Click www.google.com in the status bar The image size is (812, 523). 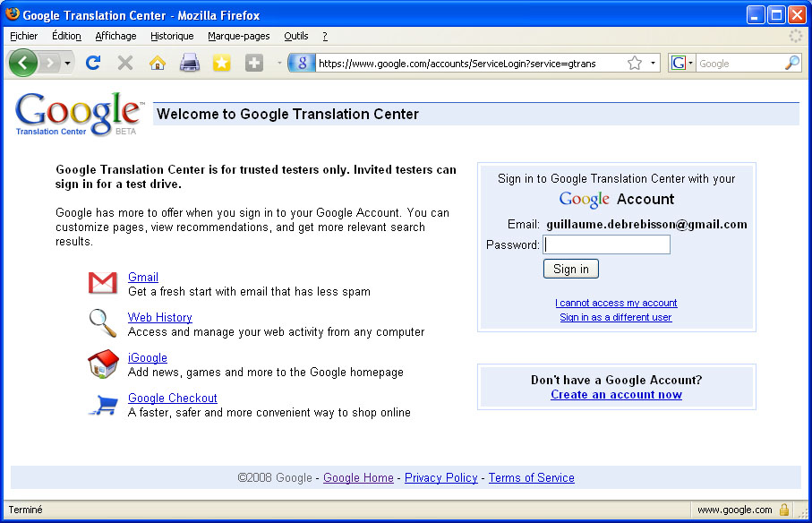tap(734, 510)
